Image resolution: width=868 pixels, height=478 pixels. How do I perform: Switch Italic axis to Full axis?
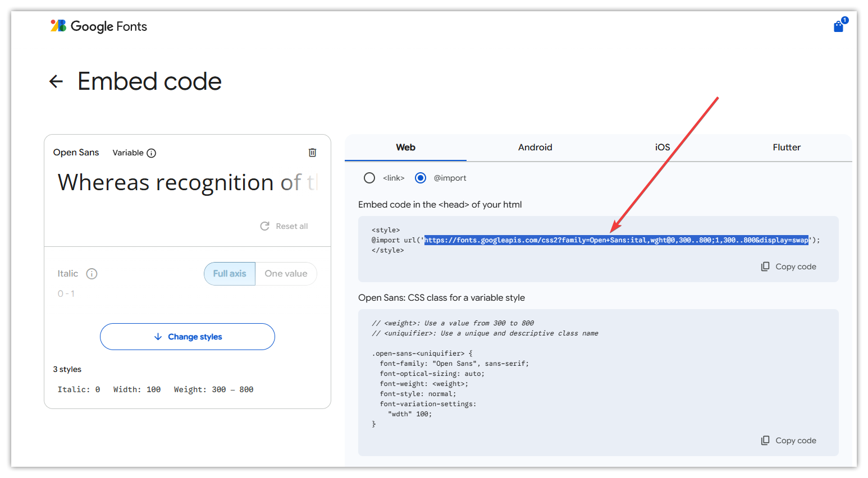230,274
